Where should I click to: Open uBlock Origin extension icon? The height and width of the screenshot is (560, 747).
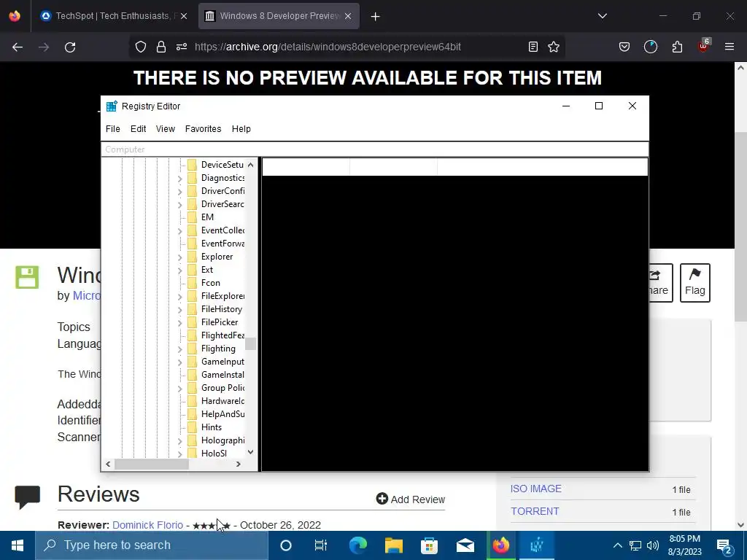coord(703,46)
